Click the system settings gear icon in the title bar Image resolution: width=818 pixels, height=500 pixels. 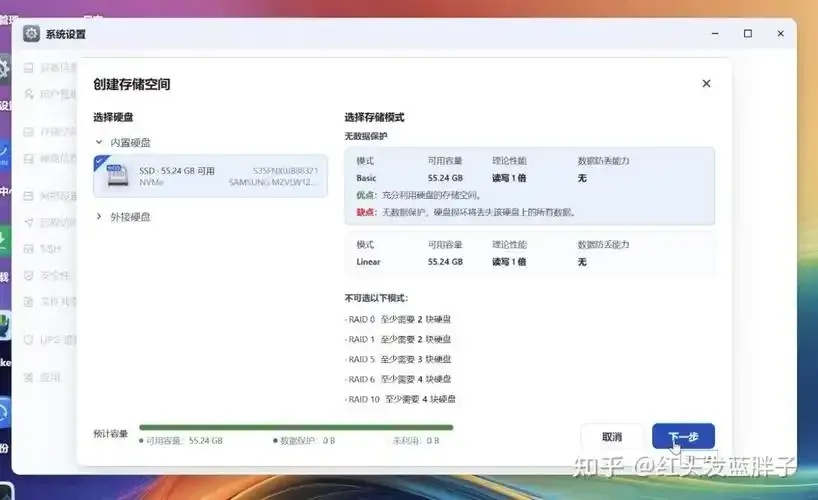point(31,34)
